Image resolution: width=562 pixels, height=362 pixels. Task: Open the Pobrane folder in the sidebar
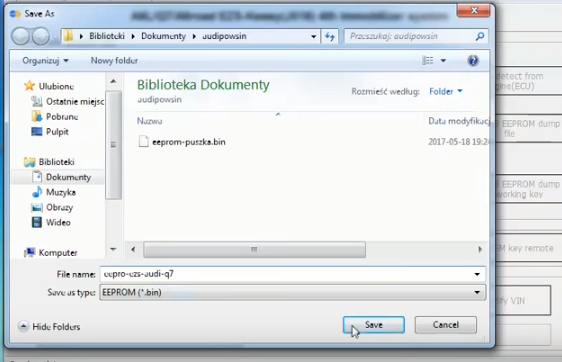click(x=62, y=117)
